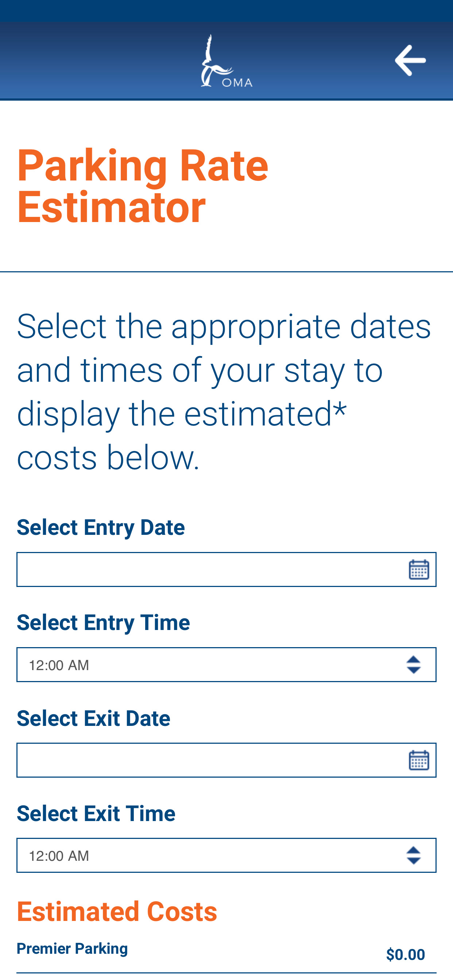The height and width of the screenshot is (980, 453).
Task: Open the Entry Date calendar icon
Action: pyautogui.click(x=419, y=569)
